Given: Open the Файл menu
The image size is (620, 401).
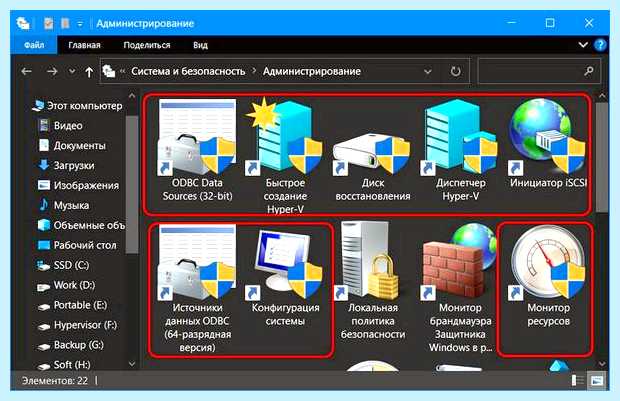Looking at the screenshot, I should 34,45.
